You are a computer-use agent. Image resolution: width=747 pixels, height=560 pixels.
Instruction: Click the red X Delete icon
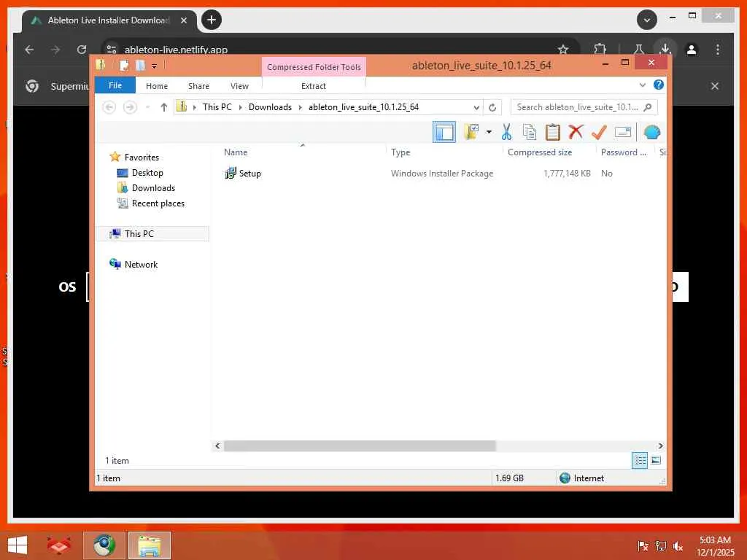tap(576, 131)
